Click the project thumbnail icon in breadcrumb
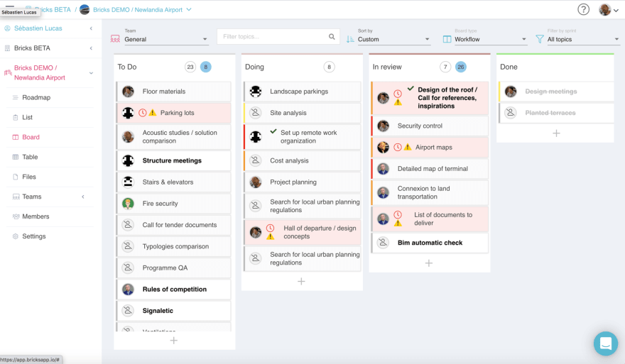 (85, 9)
